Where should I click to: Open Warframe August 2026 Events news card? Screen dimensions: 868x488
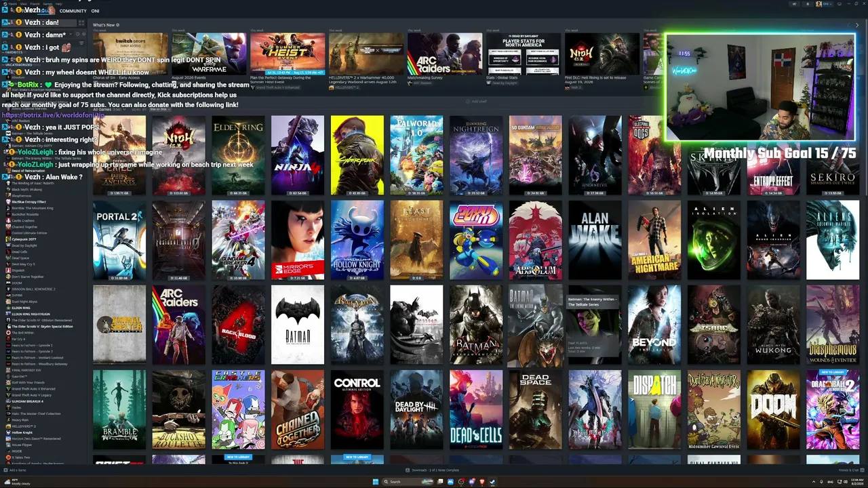[209, 54]
